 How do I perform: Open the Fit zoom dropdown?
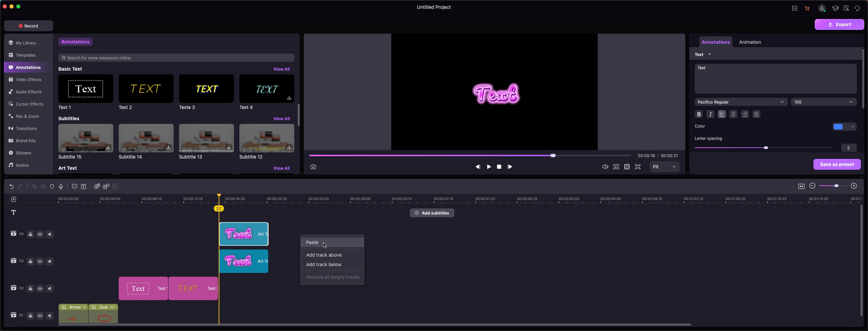click(665, 167)
